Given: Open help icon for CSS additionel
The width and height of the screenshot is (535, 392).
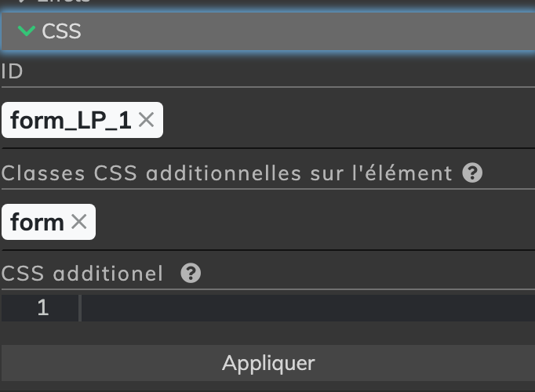Looking at the screenshot, I should coord(191,273).
